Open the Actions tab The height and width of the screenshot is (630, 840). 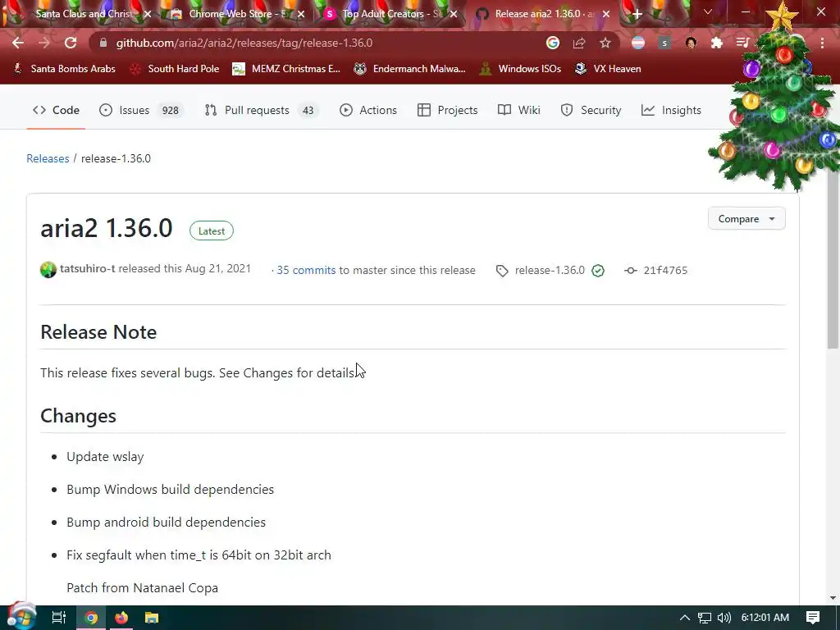point(368,111)
